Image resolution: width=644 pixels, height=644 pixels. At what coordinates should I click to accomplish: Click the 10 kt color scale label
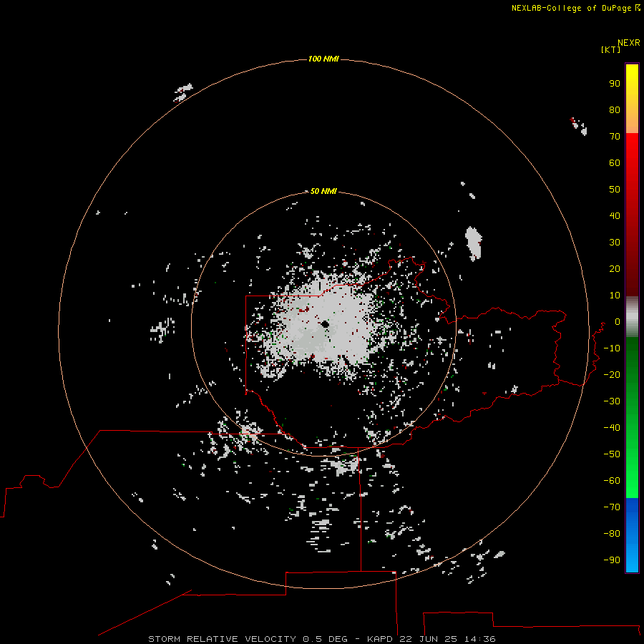click(615, 296)
